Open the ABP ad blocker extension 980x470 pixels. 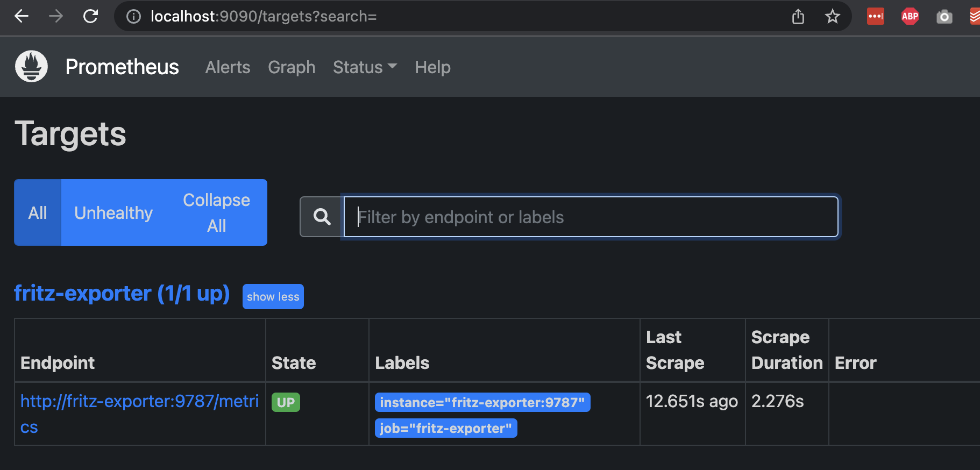pos(910,16)
